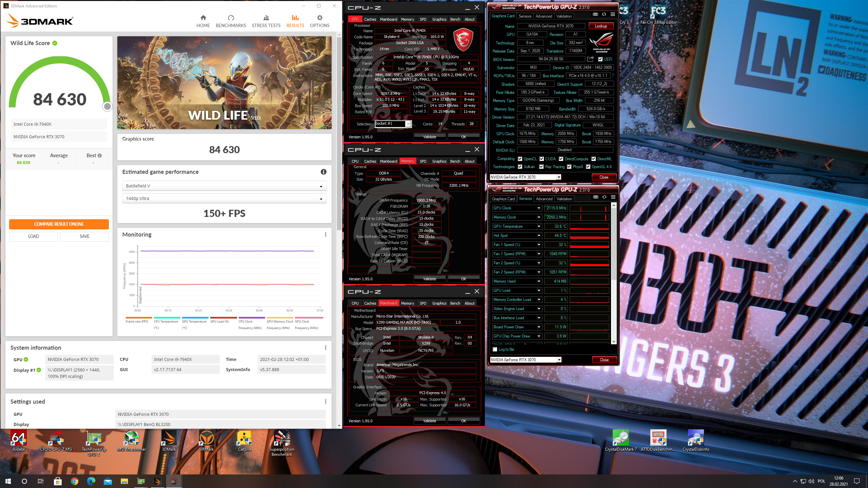
Task: Click the Best score info icon
Action: click(x=100, y=156)
